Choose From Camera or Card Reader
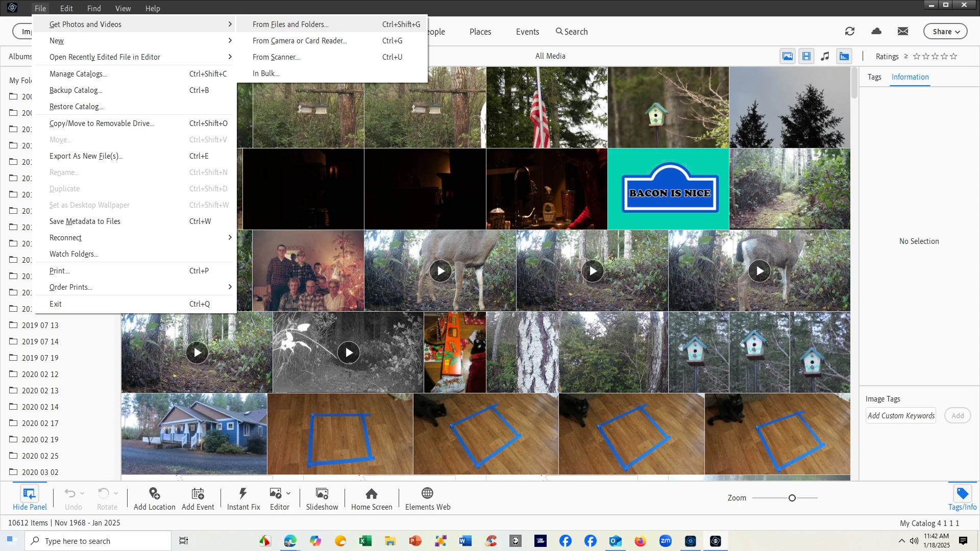This screenshot has width=980, height=551. pyautogui.click(x=300, y=41)
